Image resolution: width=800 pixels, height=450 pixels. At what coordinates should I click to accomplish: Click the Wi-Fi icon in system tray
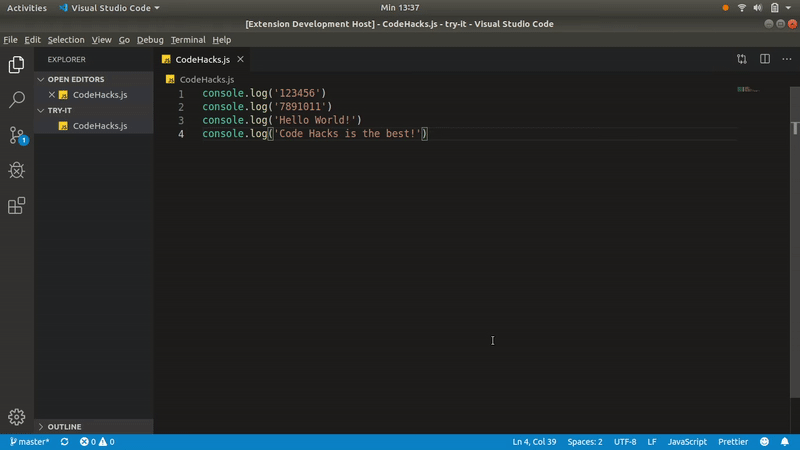pos(742,8)
